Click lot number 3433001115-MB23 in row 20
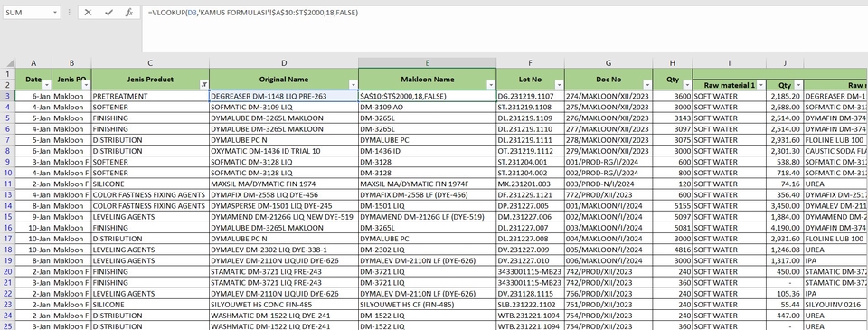Screen dimensions: 868x330 pyautogui.click(x=531, y=272)
